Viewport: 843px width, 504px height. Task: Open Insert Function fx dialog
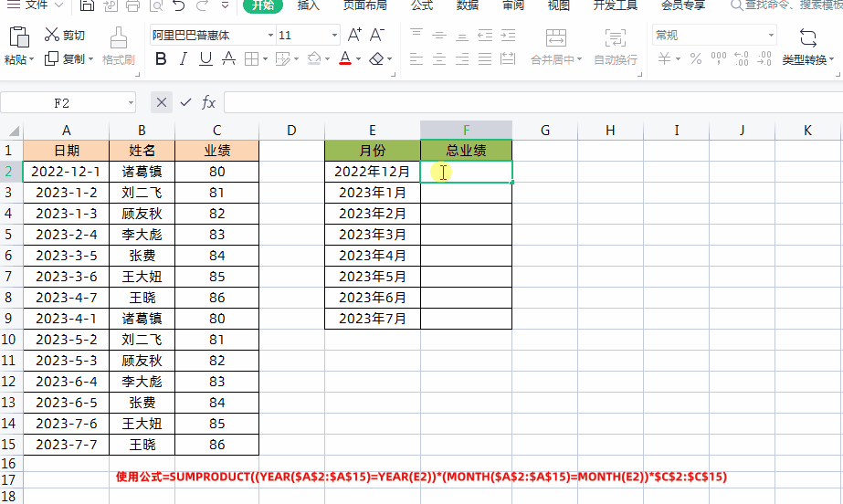coord(208,102)
